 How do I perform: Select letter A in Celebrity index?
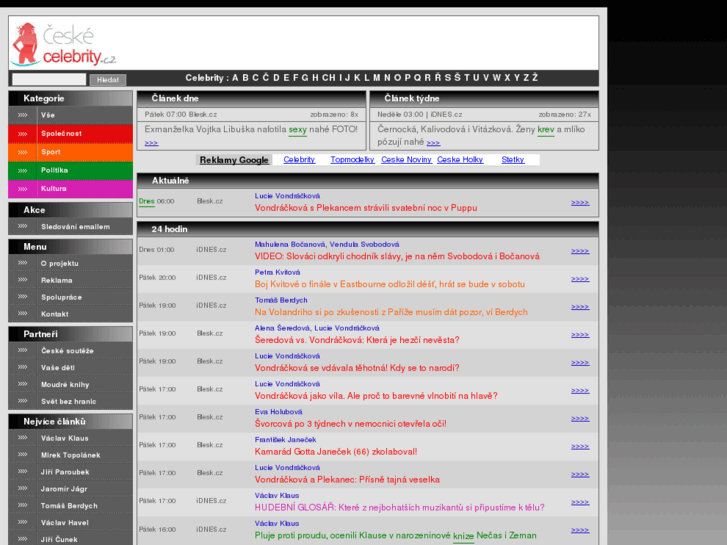tap(235, 78)
